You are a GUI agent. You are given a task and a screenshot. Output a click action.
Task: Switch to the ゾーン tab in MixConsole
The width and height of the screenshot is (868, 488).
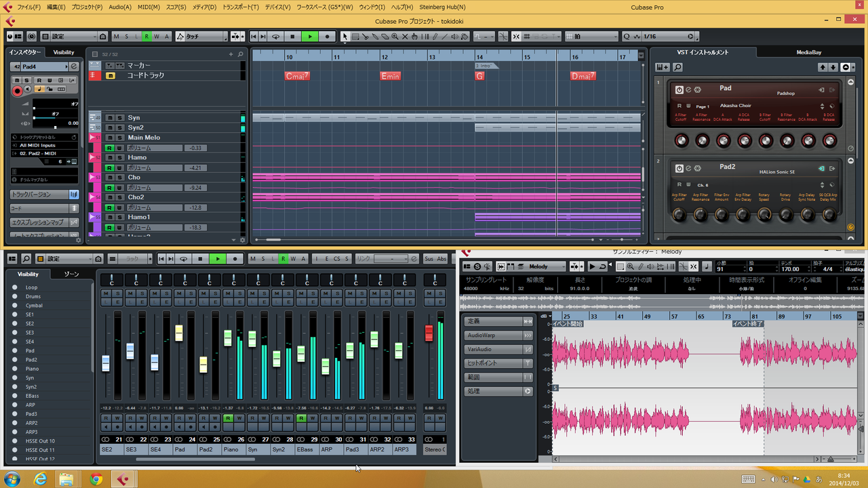(71, 274)
